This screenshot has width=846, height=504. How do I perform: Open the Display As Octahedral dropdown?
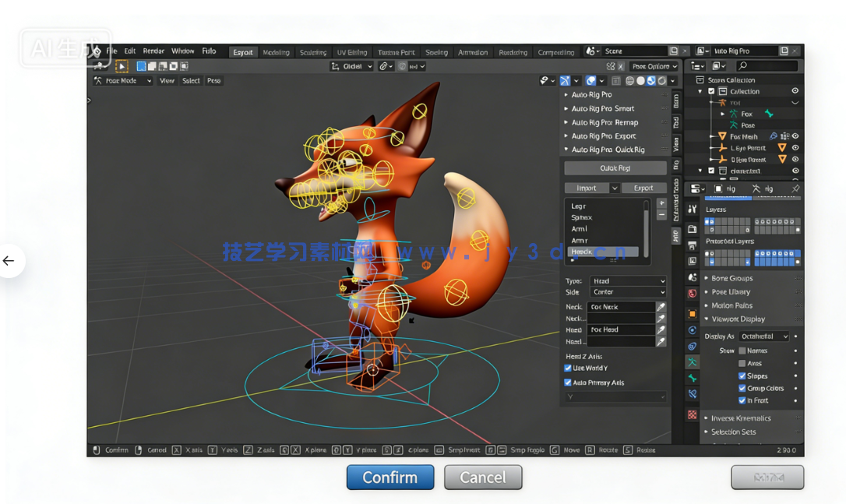pos(762,336)
